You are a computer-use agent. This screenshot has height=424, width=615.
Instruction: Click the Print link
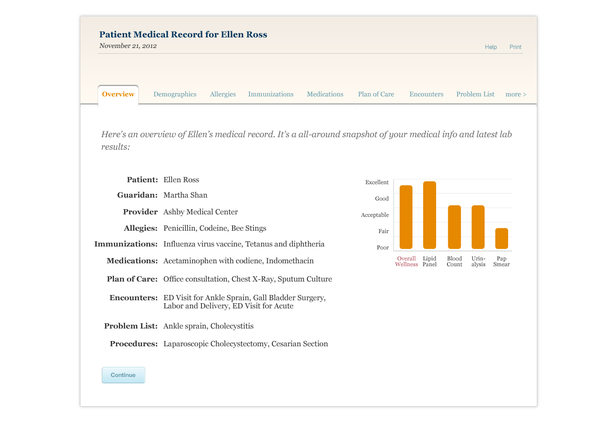pos(515,47)
